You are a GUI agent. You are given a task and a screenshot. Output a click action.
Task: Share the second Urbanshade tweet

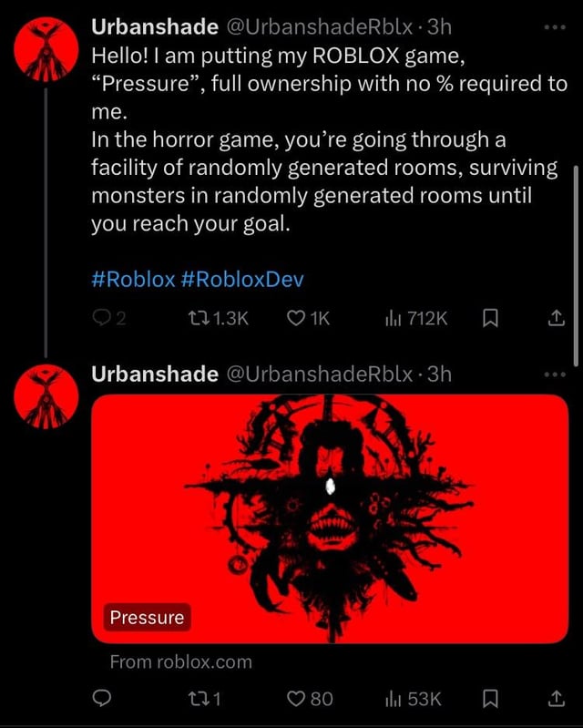(x=556, y=699)
